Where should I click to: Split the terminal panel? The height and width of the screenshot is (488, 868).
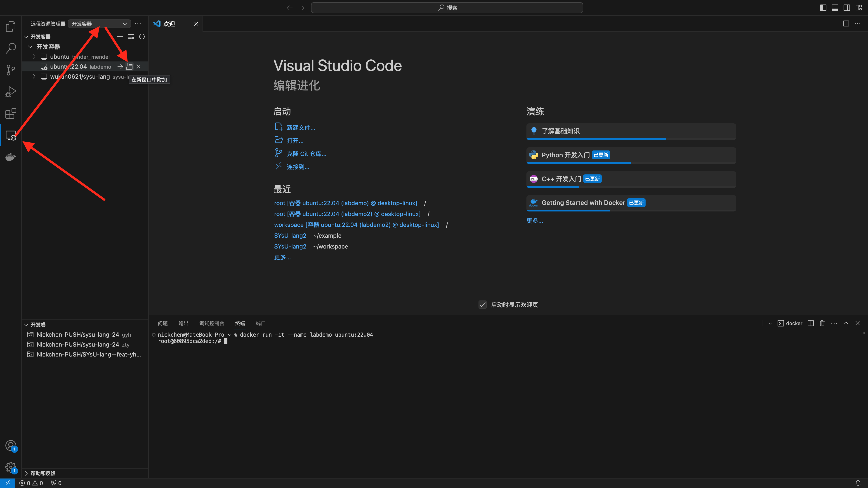coord(811,323)
